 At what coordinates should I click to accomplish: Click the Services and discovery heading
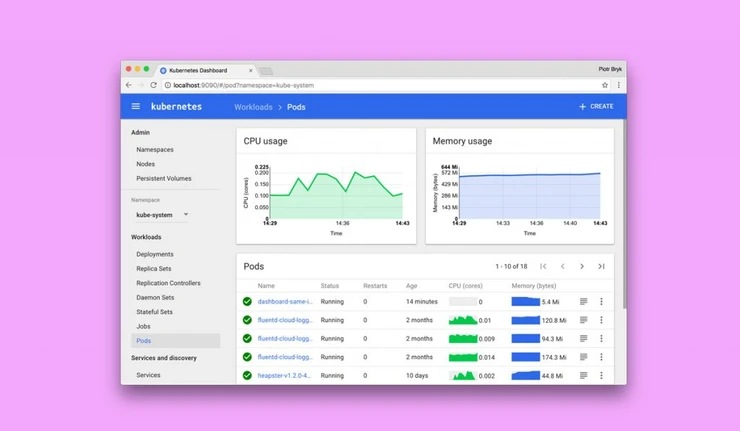click(x=164, y=358)
